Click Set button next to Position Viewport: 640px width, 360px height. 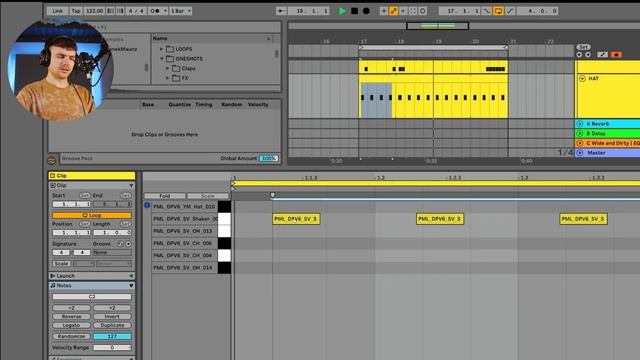pos(84,224)
